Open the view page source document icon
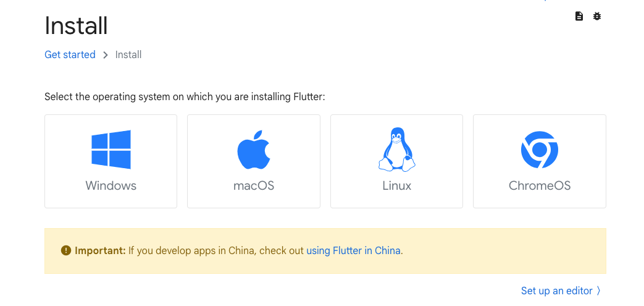Image resolution: width=644 pixels, height=306 pixels. (579, 17)
